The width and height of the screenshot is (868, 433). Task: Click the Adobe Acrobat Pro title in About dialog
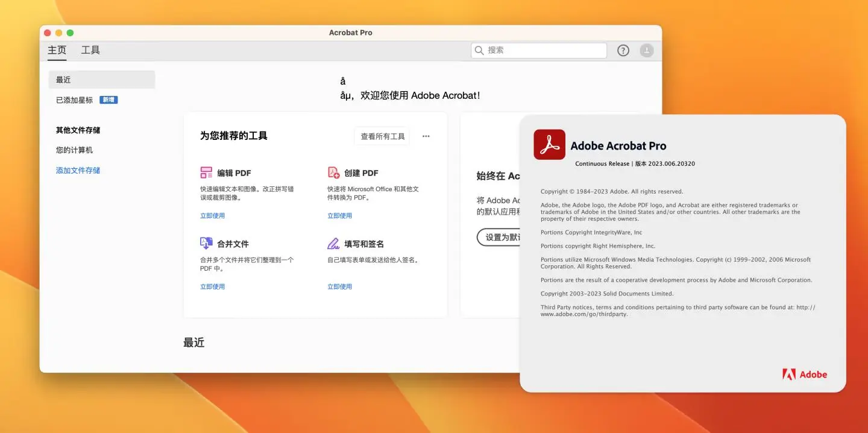coord(618,146)
